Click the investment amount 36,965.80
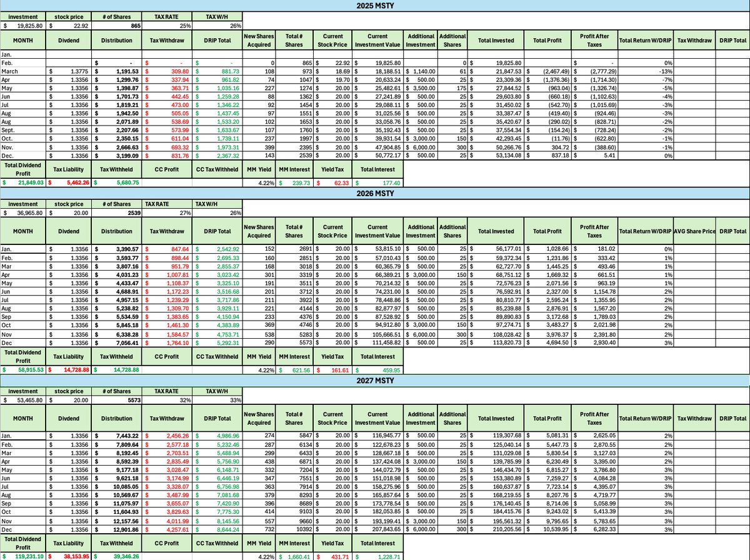The height and width of the screenshot is (560, 750). (x=23, y=212)
